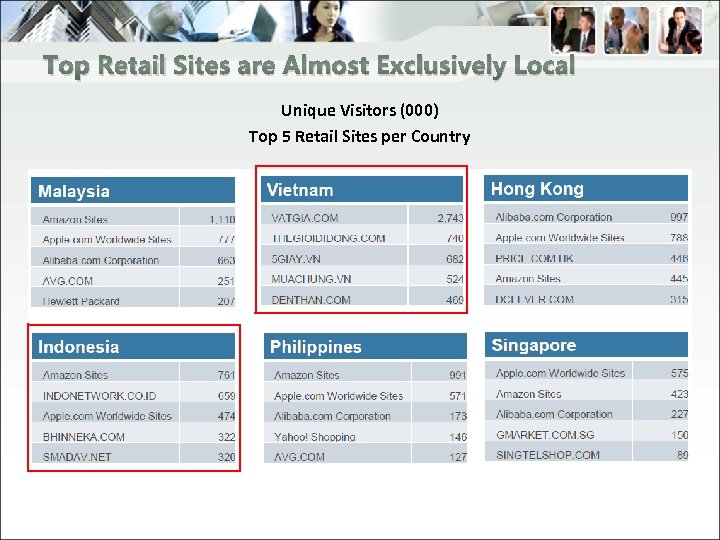Click value 777 in Malaysia table
This screenshot has width=720, height=540.
pyautogui.click(x=226, y=239)
